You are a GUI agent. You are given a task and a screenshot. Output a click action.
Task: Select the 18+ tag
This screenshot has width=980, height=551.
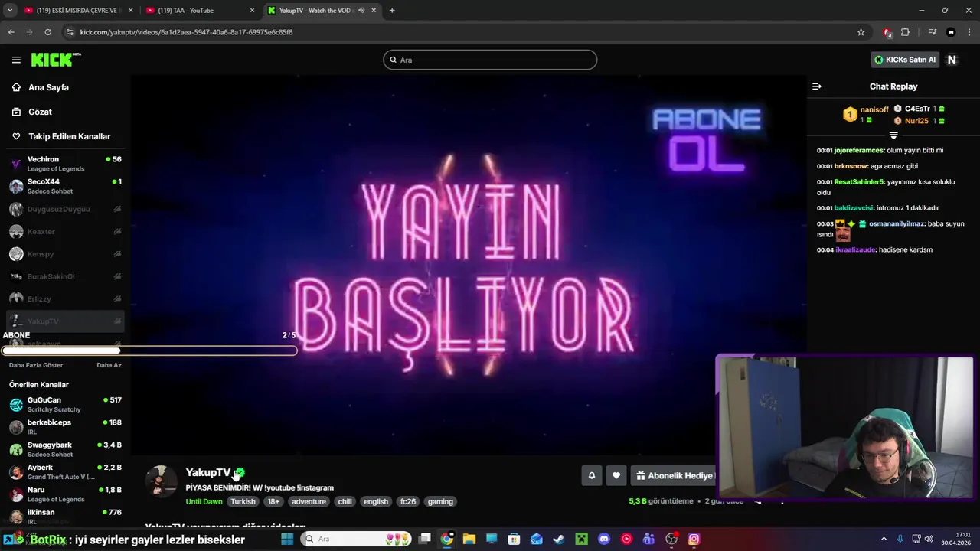pos(273,501)
